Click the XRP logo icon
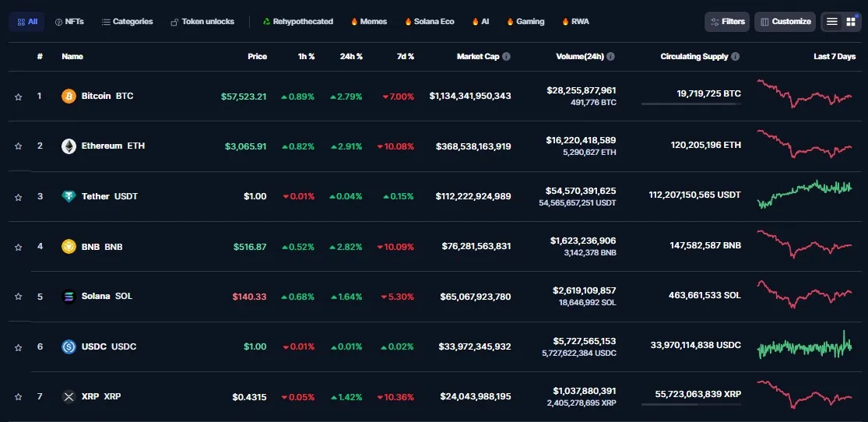The image size is (868, 422). click(69, 397)
